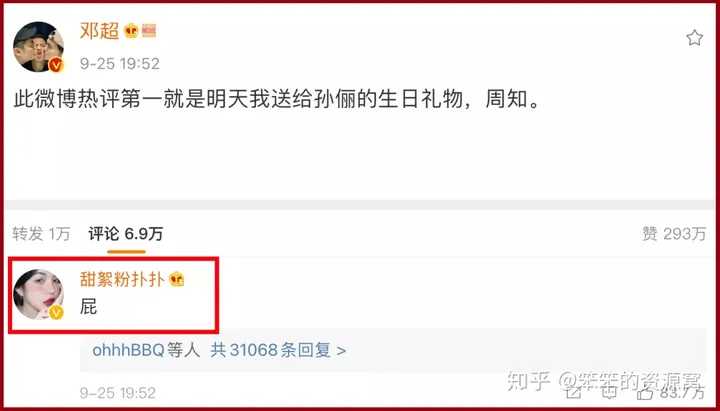Open the post timestamp below 邓超
The height and width of the screenshot is (411, 720).
pyautogui.click(x=119, y=63)
